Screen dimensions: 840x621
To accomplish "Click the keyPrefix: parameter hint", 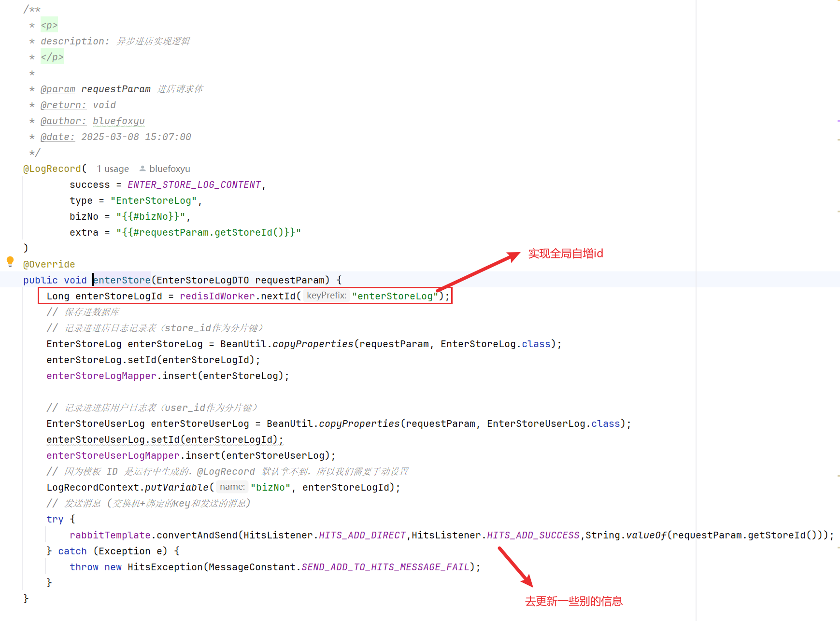I will point(327,296).
